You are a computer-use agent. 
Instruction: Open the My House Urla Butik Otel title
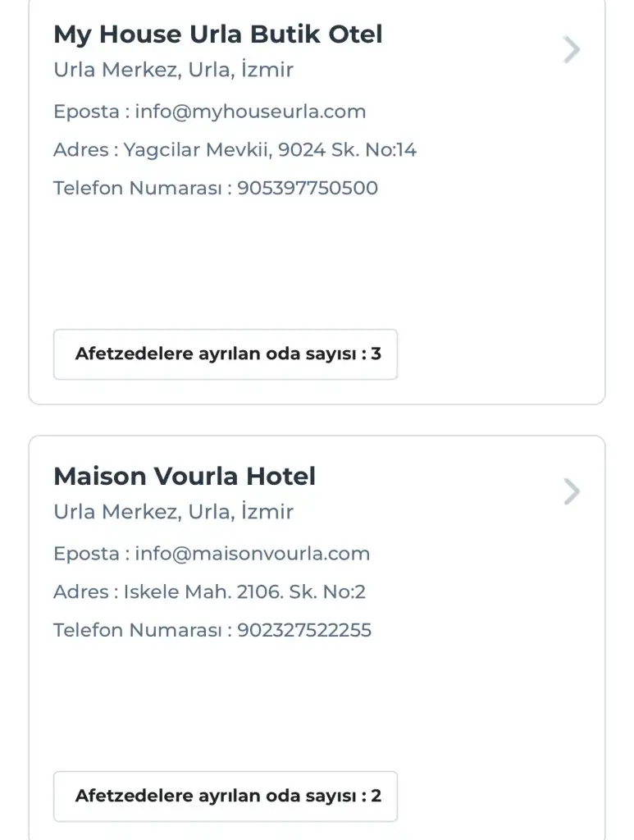(x=217, y=34)
